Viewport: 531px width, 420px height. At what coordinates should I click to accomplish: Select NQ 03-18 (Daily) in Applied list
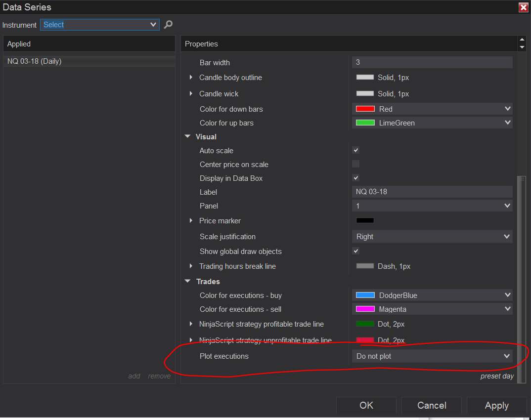coord(89,61)
